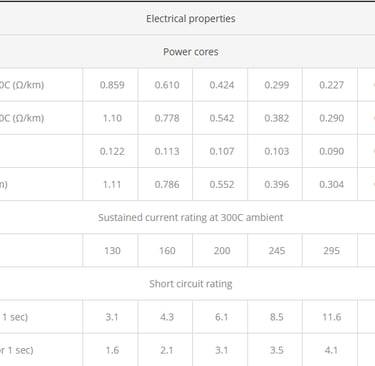Screen dimensions: 375x366
Task: Select the 1.6 value in bottom row
Action: [x=112, y=350]
